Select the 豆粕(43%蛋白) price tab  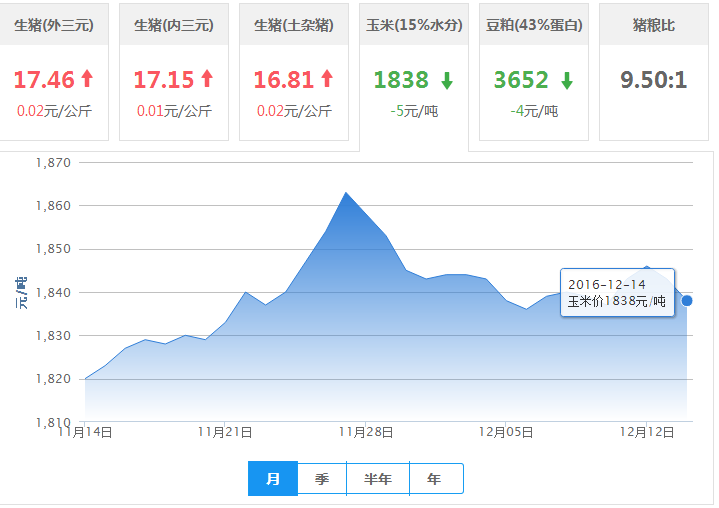(534, 72)
